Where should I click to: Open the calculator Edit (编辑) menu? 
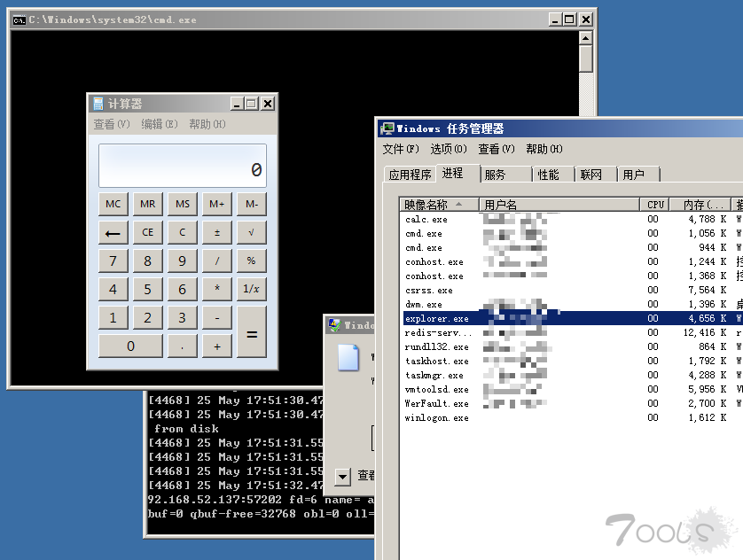[160, 124]
